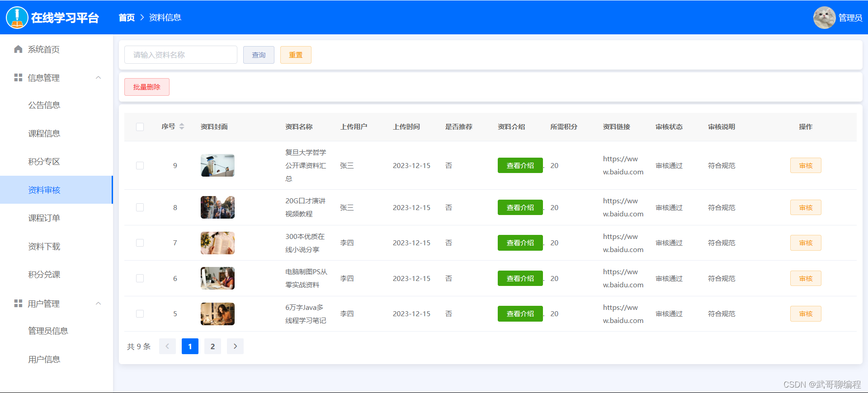868x393 pixels.
Task: Select 资料审核 menu item
Action: pos(57,190)
